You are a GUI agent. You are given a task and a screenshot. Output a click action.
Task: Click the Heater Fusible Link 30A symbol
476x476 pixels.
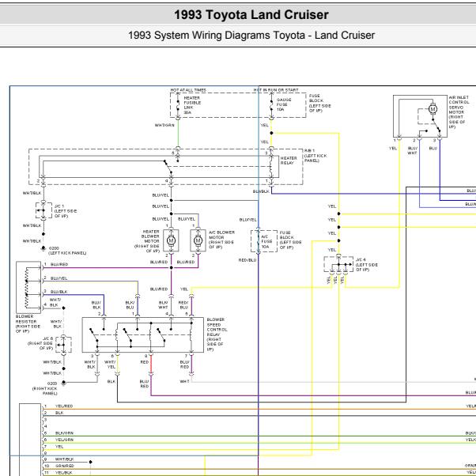[178, 105]
